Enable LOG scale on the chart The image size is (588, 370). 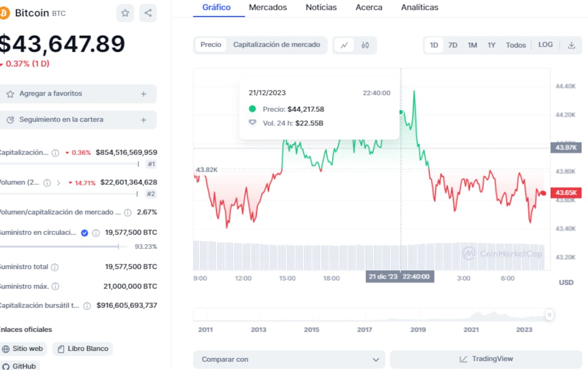[545, 45]
